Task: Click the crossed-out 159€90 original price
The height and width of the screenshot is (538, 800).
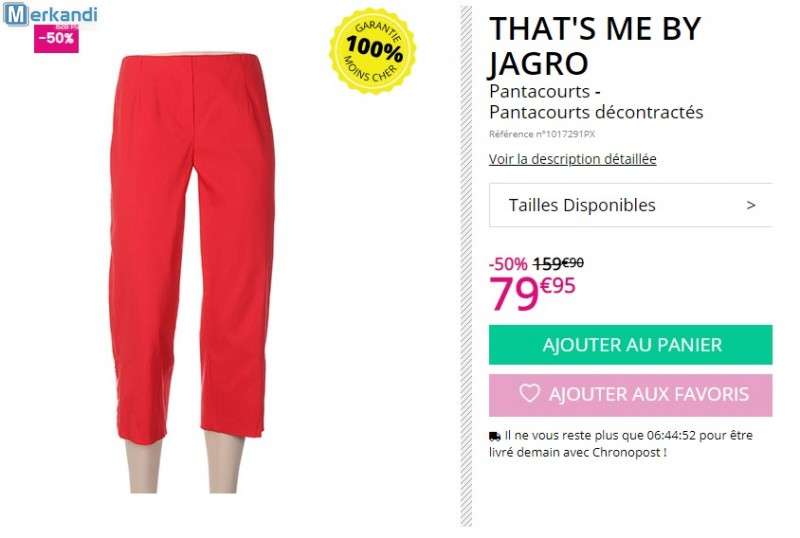Action: coord(558,263)
